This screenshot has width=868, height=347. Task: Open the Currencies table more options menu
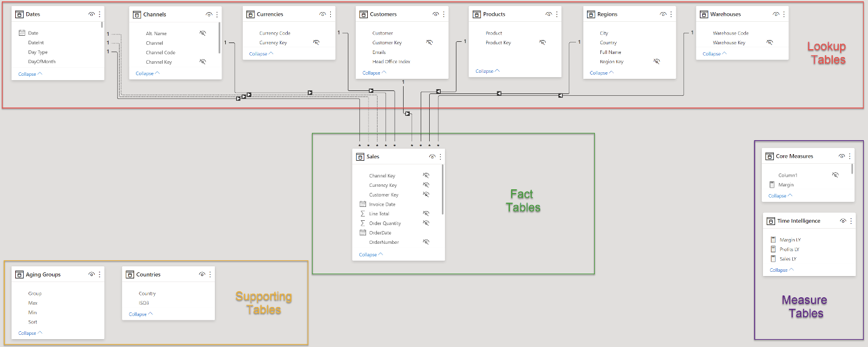coord(330,14)
